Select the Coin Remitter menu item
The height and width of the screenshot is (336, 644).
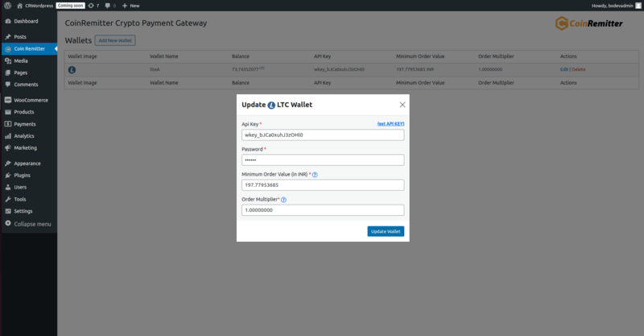(29, 48)
